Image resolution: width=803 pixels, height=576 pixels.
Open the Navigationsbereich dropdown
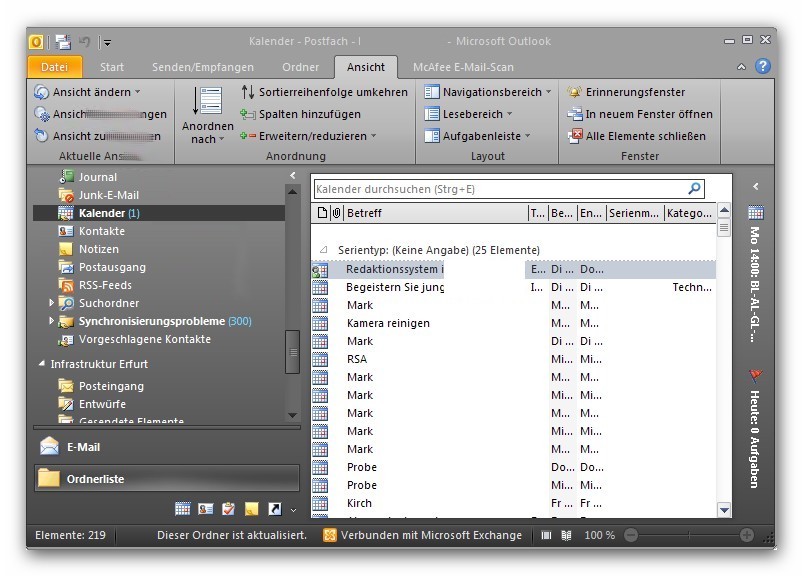click(487, 92)
